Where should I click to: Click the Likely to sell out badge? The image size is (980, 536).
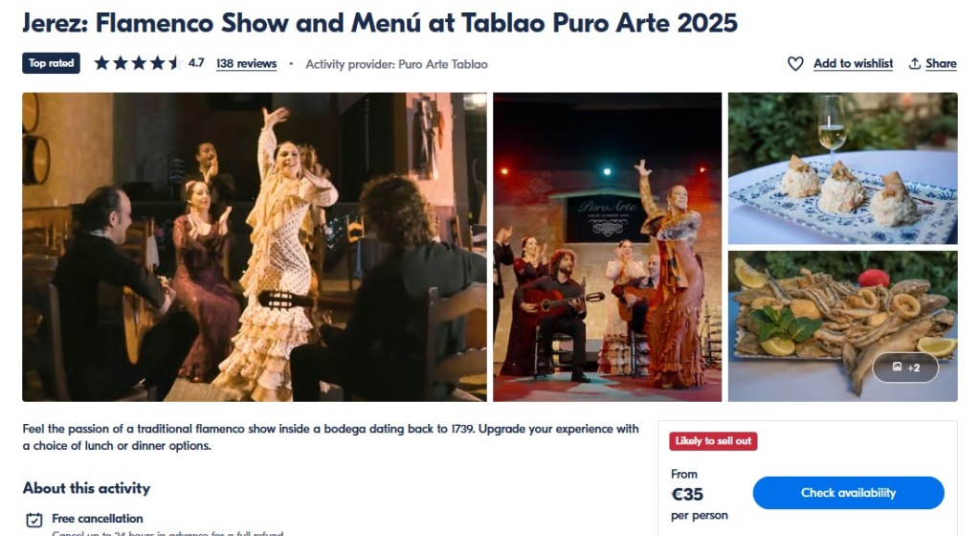pos(713,441)
